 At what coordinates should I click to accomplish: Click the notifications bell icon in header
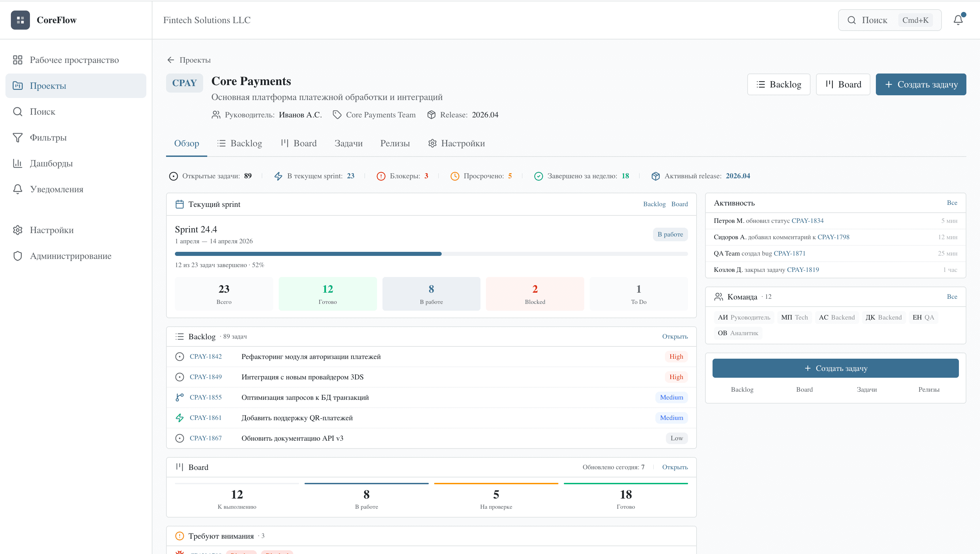click(x=958, y=20)
